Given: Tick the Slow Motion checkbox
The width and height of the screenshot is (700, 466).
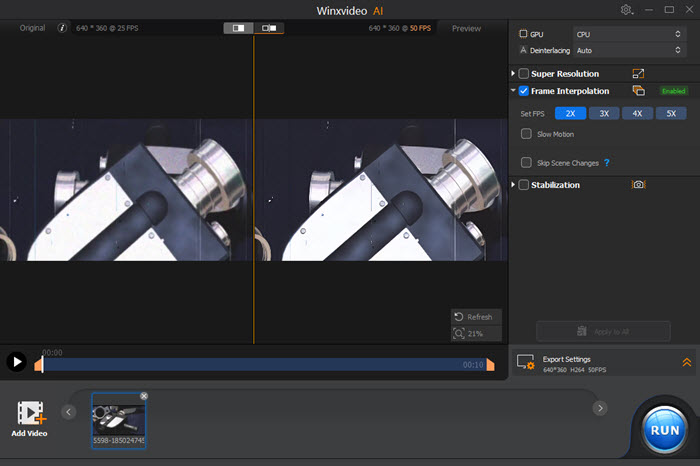Looking at the screenshot, I should (526, 134).
